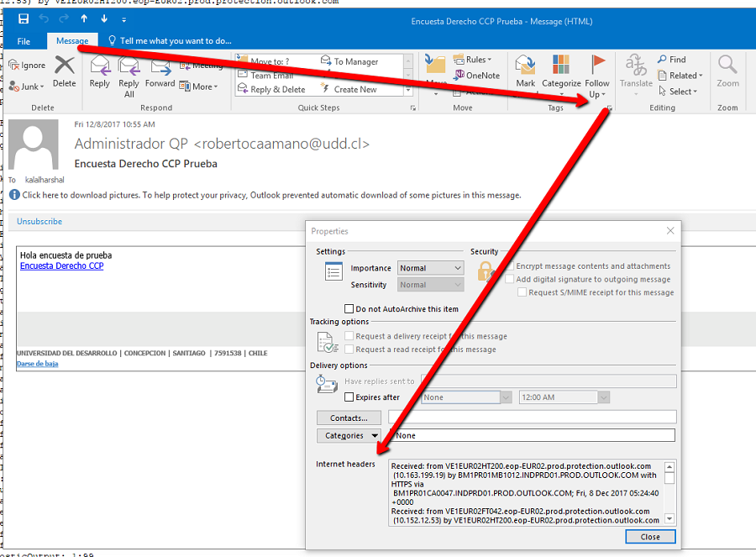Open the Importance dropdown

pos(430,268)
